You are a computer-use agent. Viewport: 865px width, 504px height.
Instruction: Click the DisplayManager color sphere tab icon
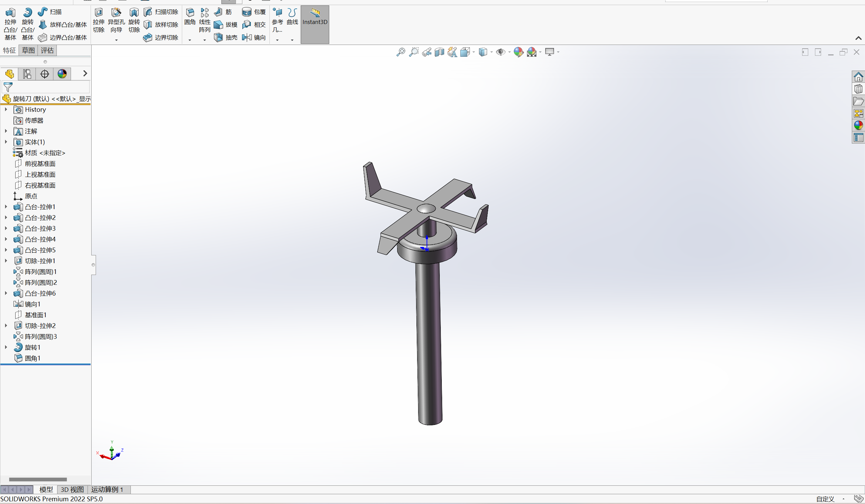(62, 74)
